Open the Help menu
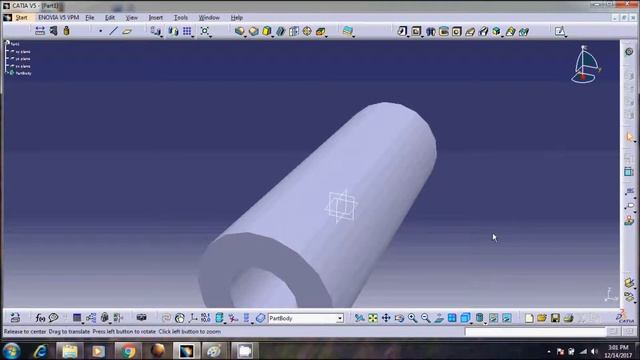The height and width of the screenshot is (360, 640). 237,18
